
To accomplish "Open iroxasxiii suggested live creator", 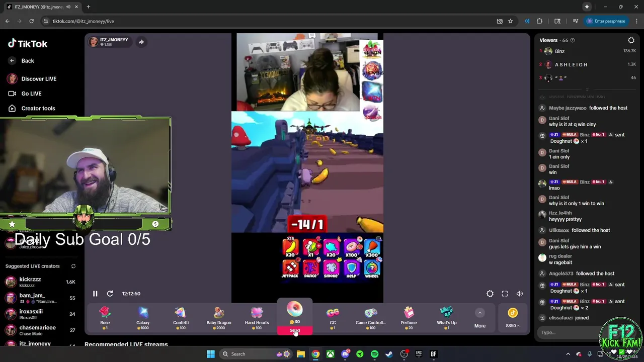I will [40, 314].
